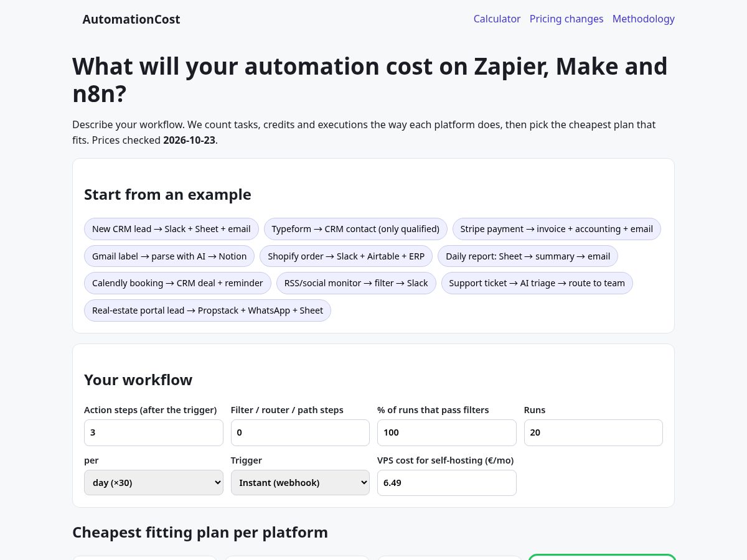Viewport: 747px width, 560px height.
Task: Load the RSS/social monitor → filter → Slack example
Action: point(356,283)
